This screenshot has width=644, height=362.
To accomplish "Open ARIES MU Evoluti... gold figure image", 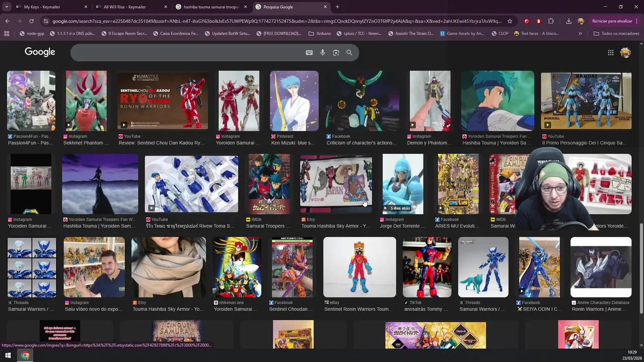I will click(458, 184).
